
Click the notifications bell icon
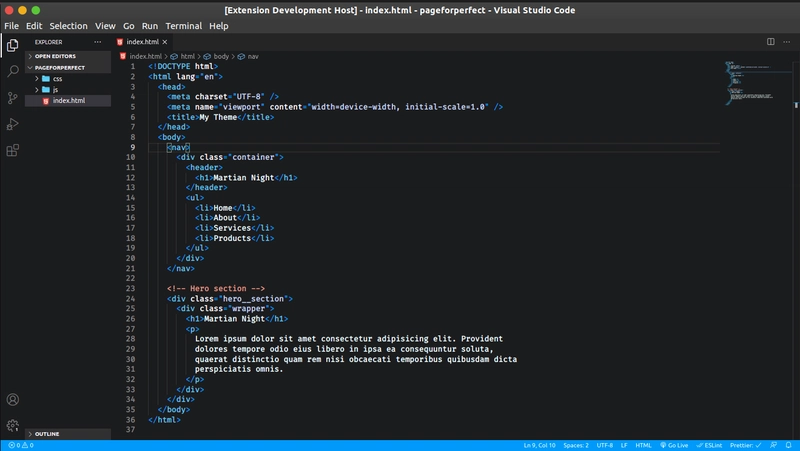[788, 445]
